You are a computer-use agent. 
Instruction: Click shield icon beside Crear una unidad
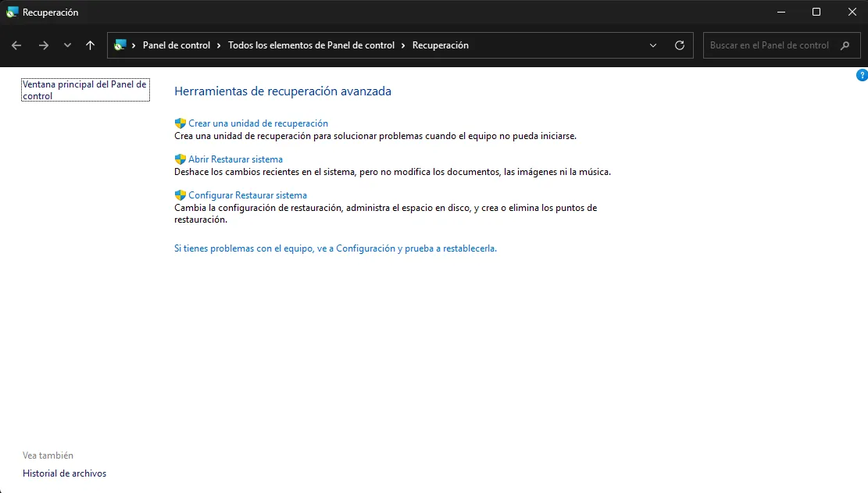[x=180, y=123]
